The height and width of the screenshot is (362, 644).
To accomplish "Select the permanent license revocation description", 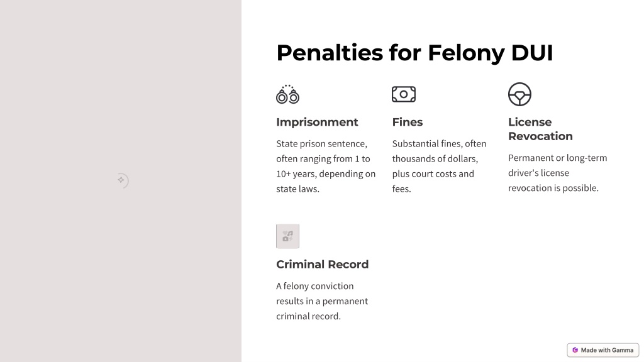I will point(557,173).
